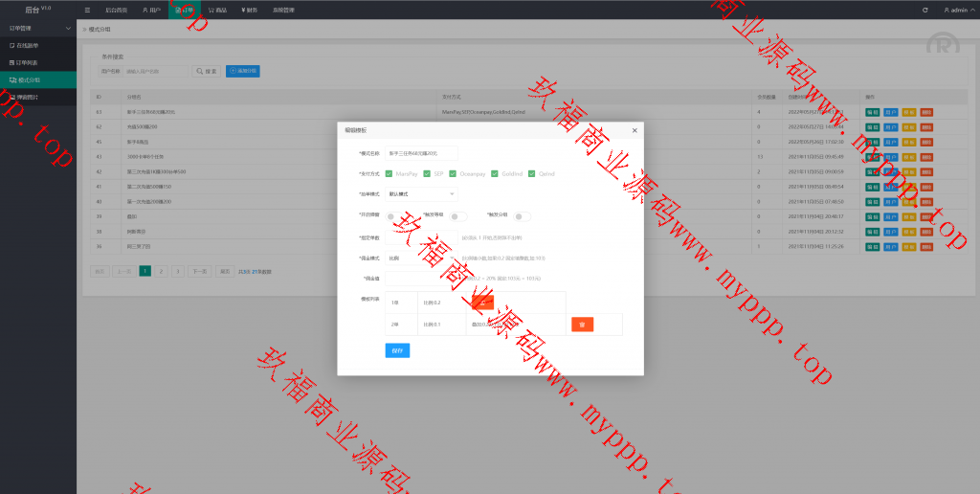Screen dimensions: 980x494
Task: Click the hamburger menu icon in top bar
Action: pyautogui.click(x=88, y=10)
